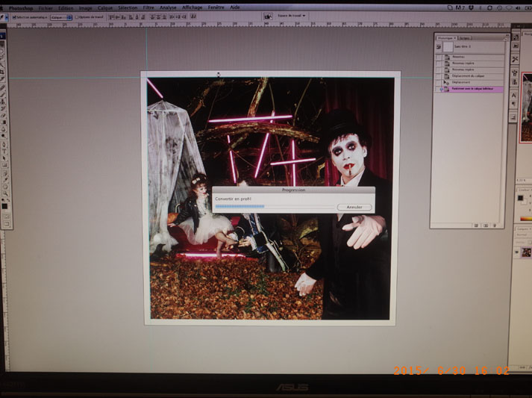Select the Hand tool
The width and height of the screenshot is (532, 398).
tap(5, 186)
